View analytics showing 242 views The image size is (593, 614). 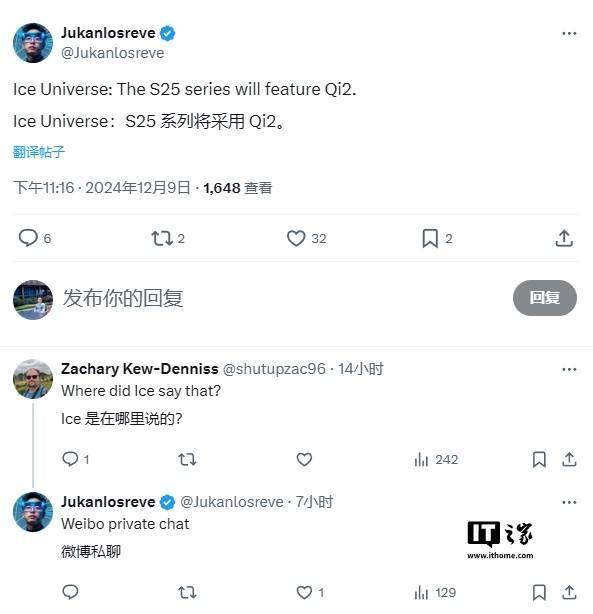coord(435,459)
